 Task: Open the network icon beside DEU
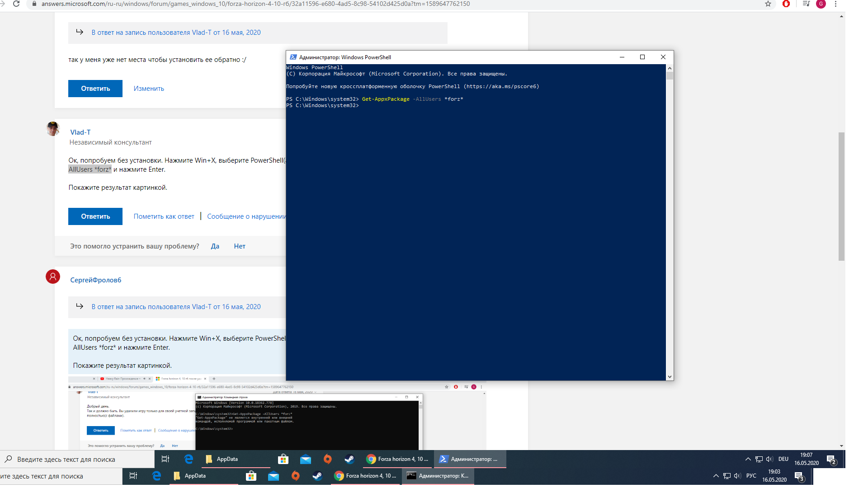[759, 459]
